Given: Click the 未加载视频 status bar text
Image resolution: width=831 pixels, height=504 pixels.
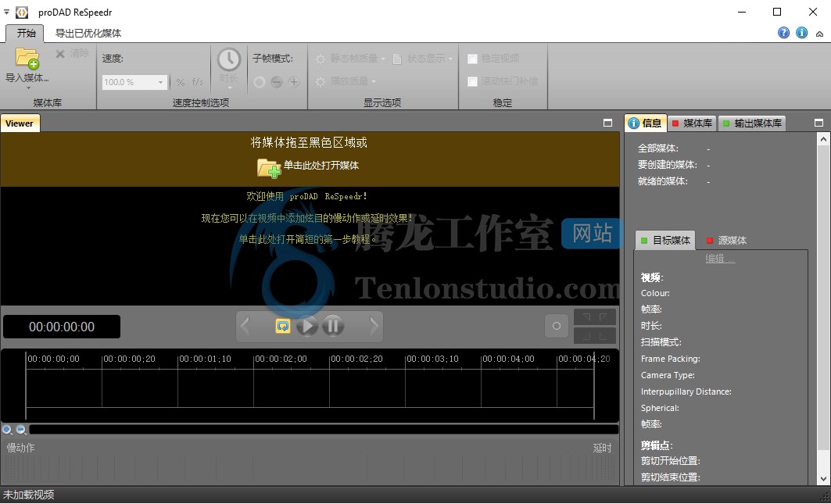Looking at the screenshot, I should [x=29, y=495].
